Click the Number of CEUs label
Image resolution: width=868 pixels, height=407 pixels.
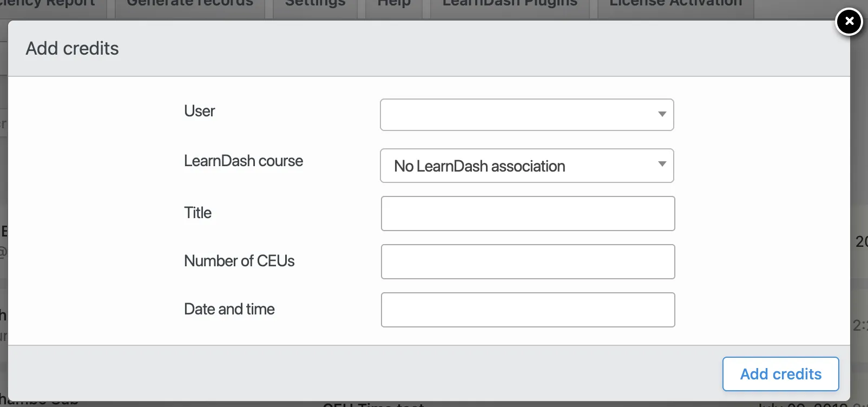(239, 261)
